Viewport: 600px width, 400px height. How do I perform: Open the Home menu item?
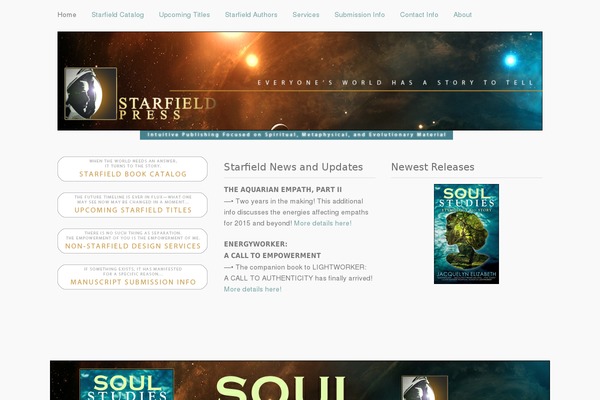67,15
